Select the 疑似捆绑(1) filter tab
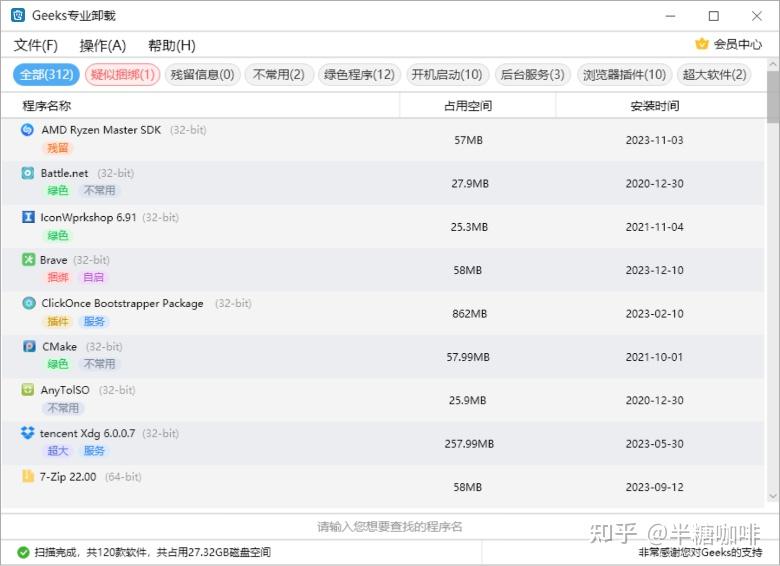780x566 pixels. (x=122, y=75)
